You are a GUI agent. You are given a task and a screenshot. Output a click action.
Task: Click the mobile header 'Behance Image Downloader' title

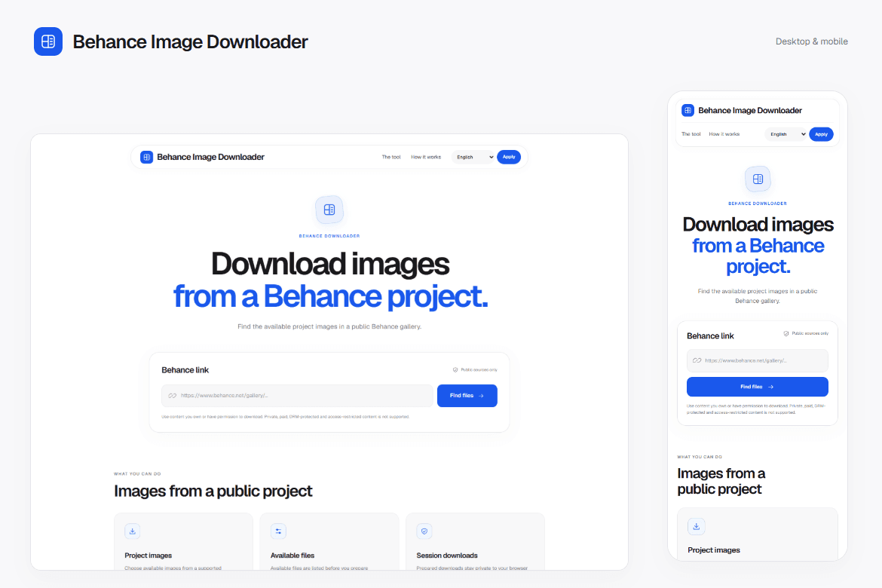coord(750,110)
